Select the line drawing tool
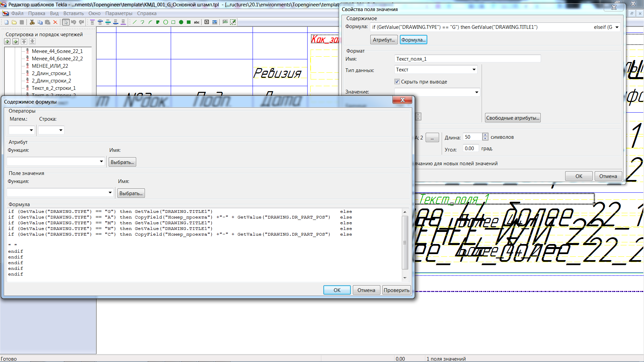This screenshot has width=644, height=362. [x=135, y=22]
